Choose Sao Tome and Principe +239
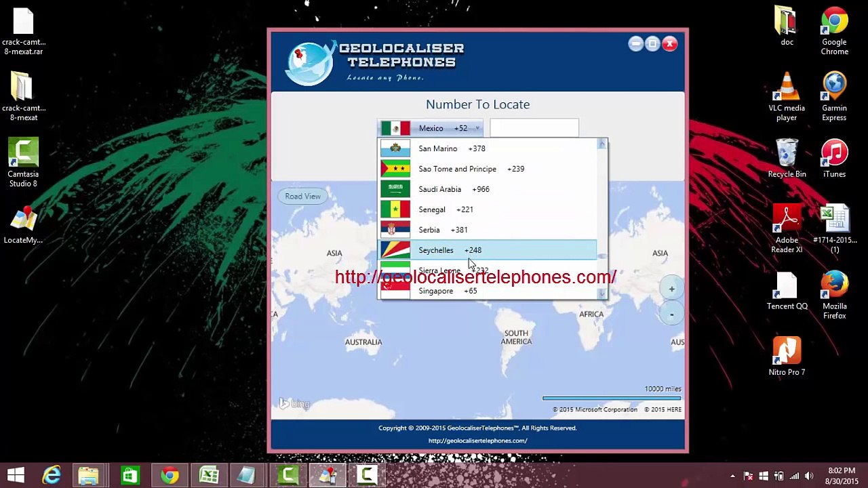 [x=488, y=169]
